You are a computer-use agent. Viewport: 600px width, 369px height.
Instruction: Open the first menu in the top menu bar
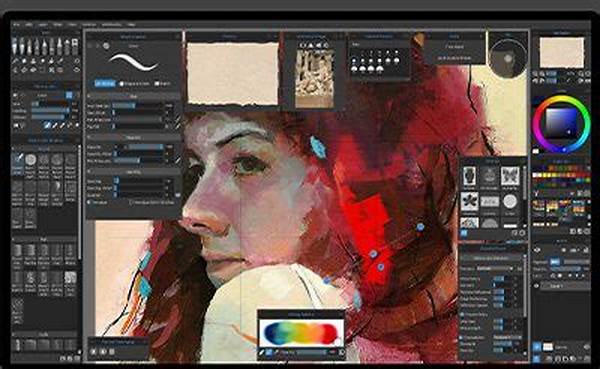click(x=16, y=24)
